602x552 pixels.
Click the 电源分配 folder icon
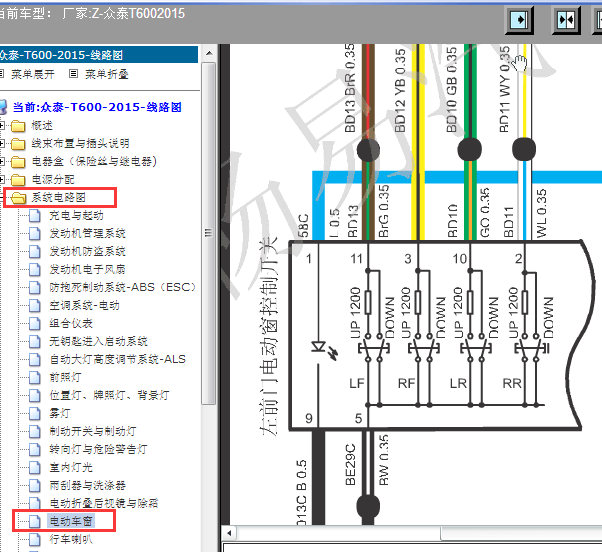pyautogui.click(x=18, y=180)
